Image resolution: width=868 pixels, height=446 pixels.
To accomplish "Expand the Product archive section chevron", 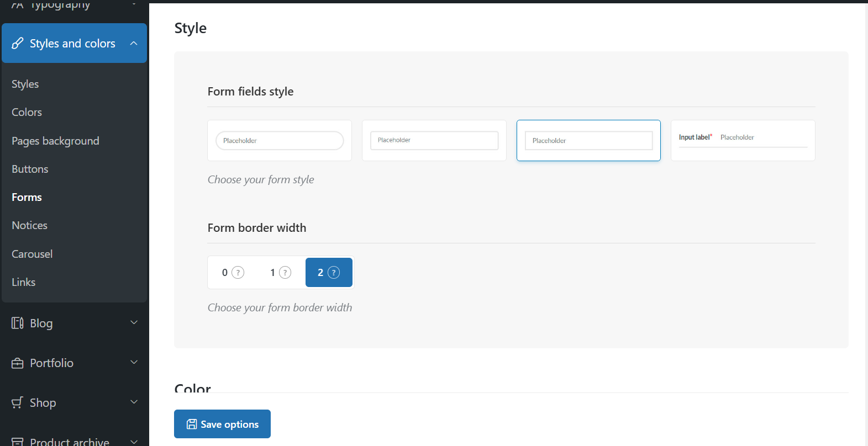I will pyautogui.click(x=134, y=442).
